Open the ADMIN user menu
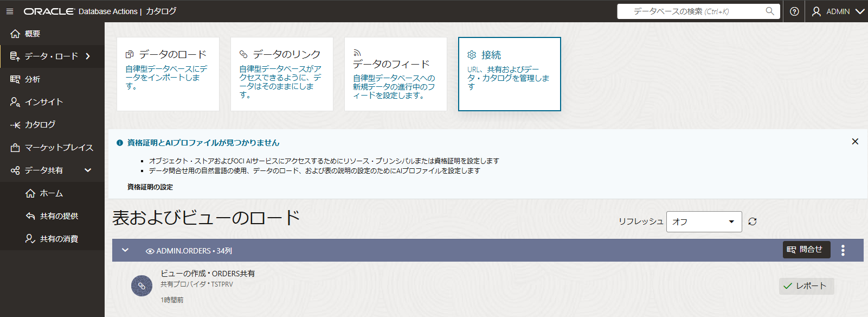This screenshot has width=868, height=317. 838,11
